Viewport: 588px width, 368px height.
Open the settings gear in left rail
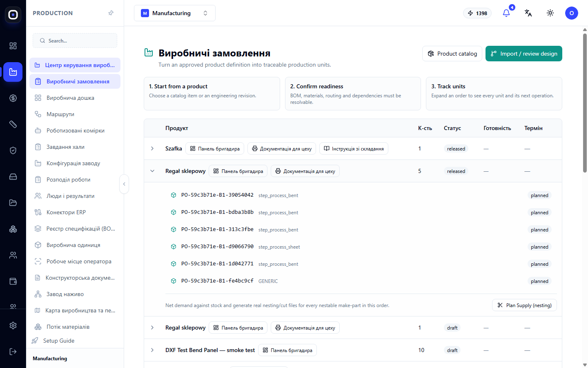point(13,325)
